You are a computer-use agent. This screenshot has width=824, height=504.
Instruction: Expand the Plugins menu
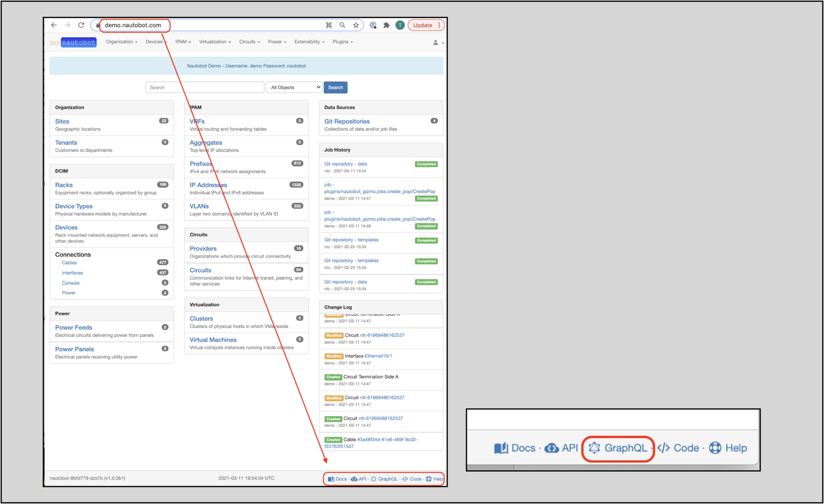pos(342,42)
